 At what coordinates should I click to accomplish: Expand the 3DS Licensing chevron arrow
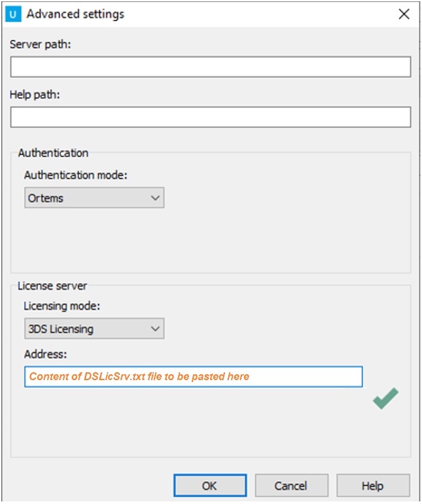[155, 329]
